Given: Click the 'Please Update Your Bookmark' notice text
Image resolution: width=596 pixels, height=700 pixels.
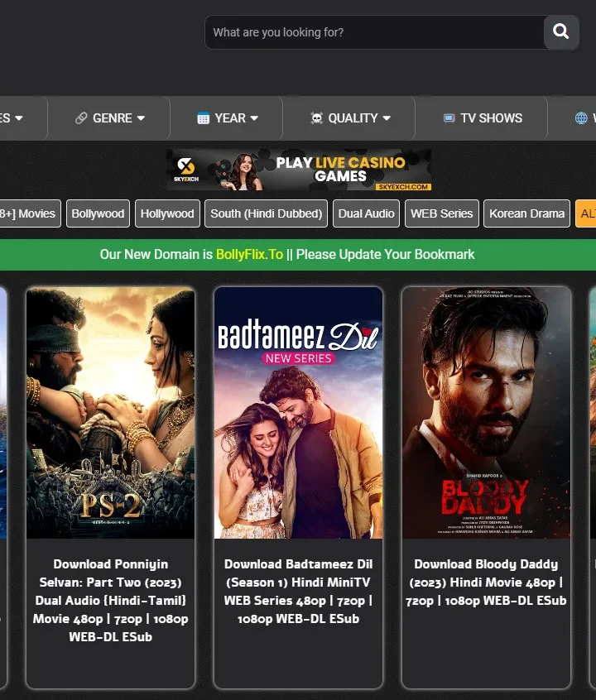Looking at the screenshot, I should (385, 255).
